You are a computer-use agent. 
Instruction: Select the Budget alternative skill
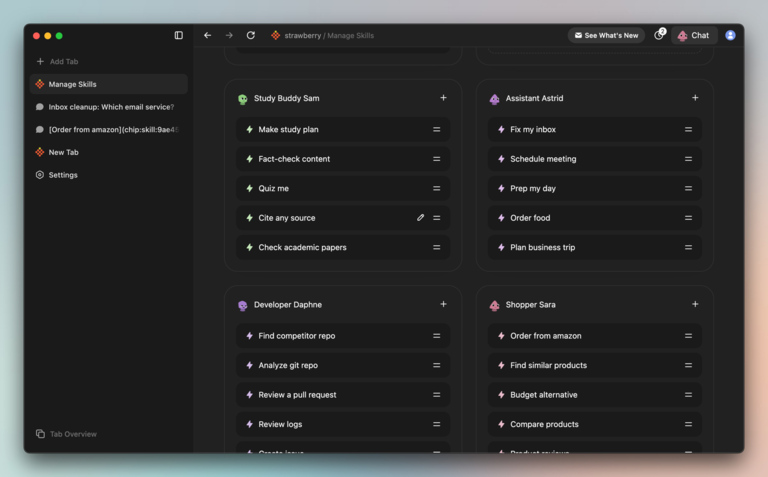tap(595, 395)
